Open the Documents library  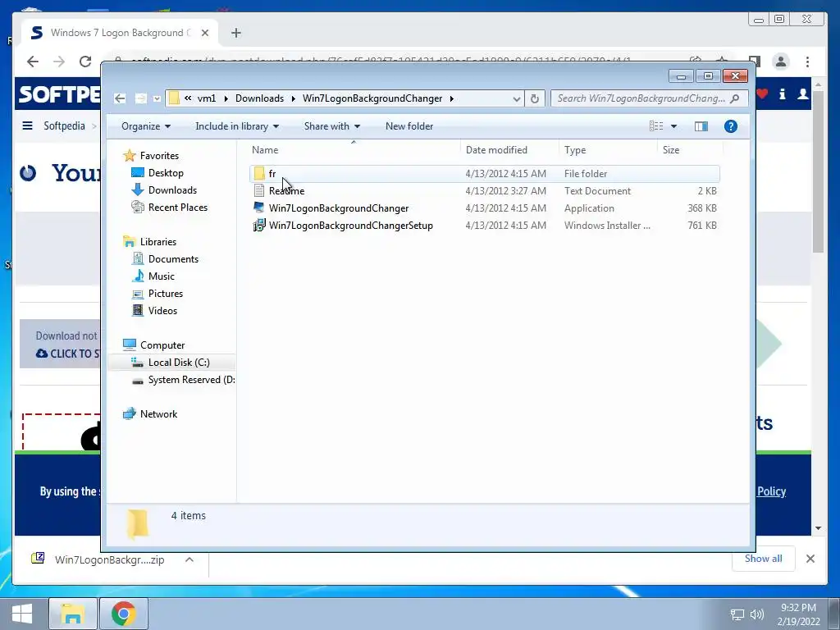[173, 258]
